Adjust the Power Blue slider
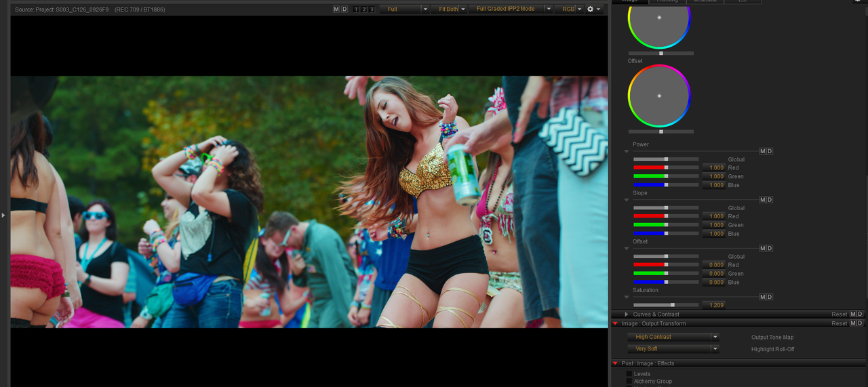The image size is (868, 387). (x=666, y=185)
